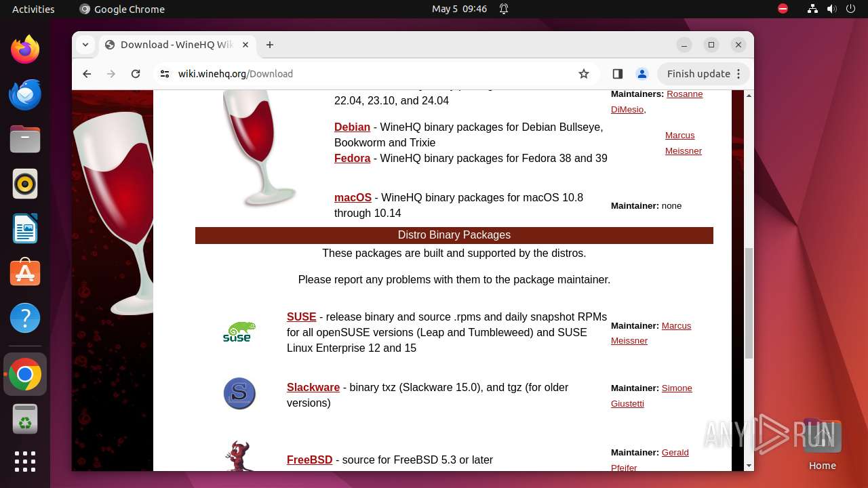The height and width of the screenshot is (488, 868).
Task: Open the power menu icon
Action: [x=851, y=9]
